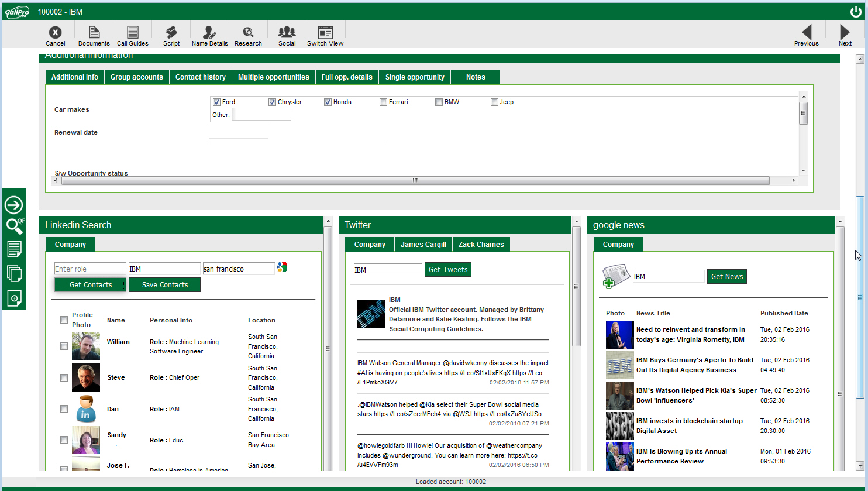Screen dimensions: 868x491
Task: Click 'Loaded account: 100002' status text
Action: (451, 482)
